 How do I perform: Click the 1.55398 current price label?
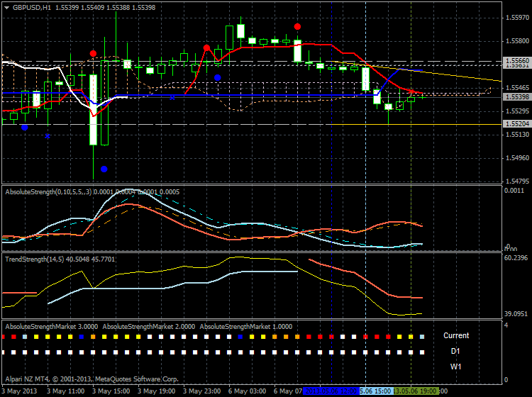coord(517,97)
